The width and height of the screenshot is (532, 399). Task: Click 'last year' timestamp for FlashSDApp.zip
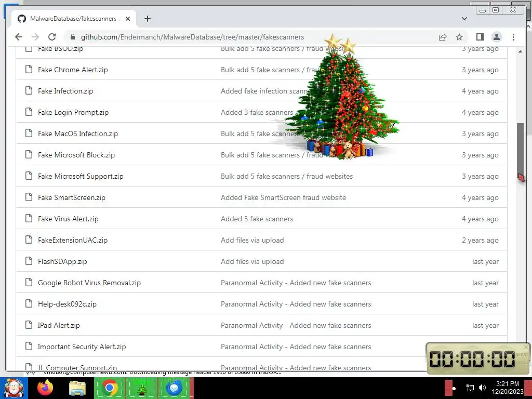coord(485,262)
